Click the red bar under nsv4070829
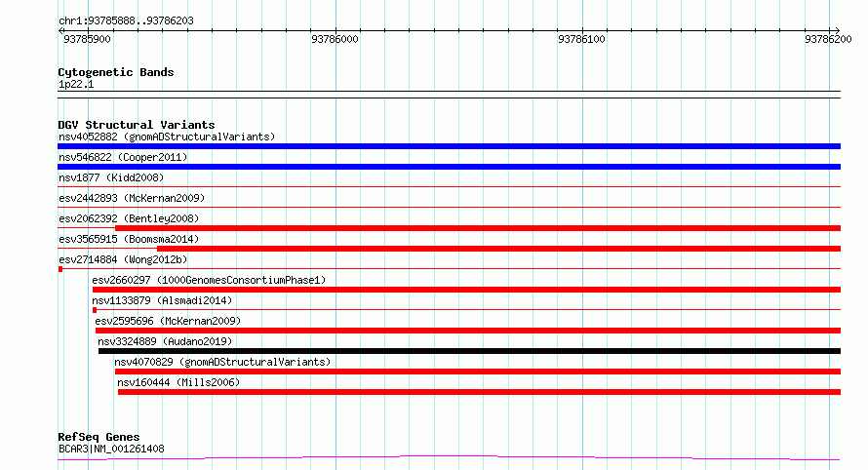The width and height of the screenshot is (868, 470). coord(478,372)
